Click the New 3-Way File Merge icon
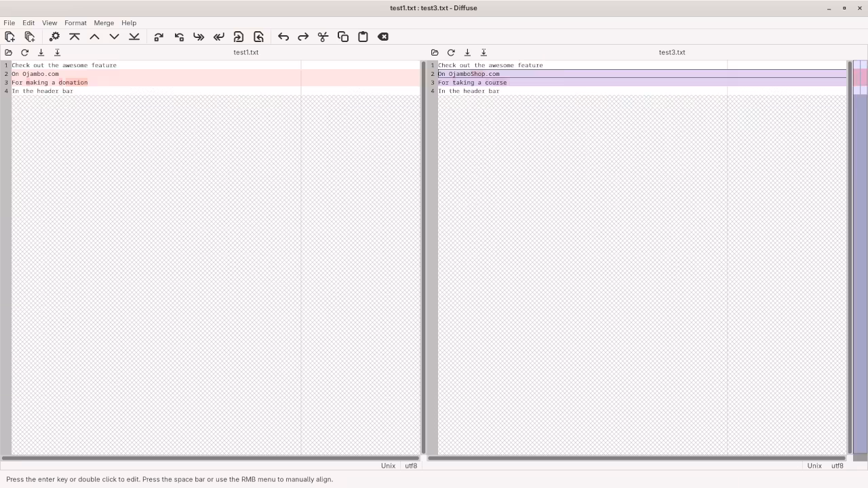This screenshot has height=488, width=868. click(x=30, y=37)
